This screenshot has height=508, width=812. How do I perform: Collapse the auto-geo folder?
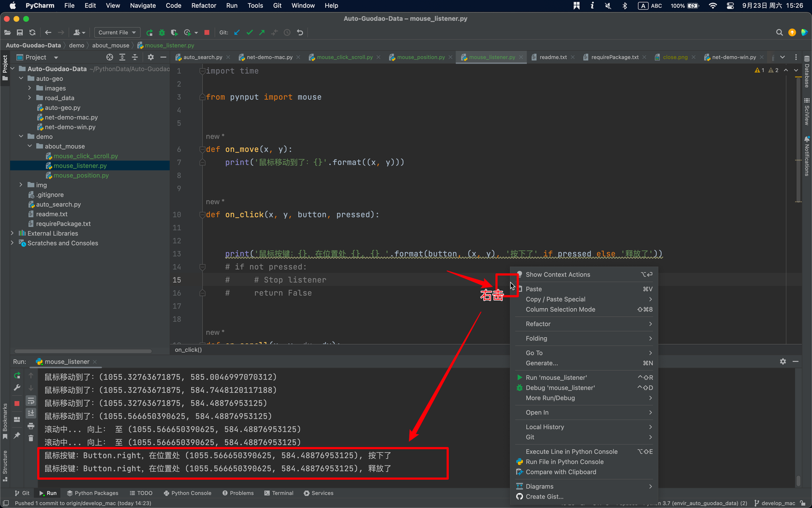click(x=21, y=78)
